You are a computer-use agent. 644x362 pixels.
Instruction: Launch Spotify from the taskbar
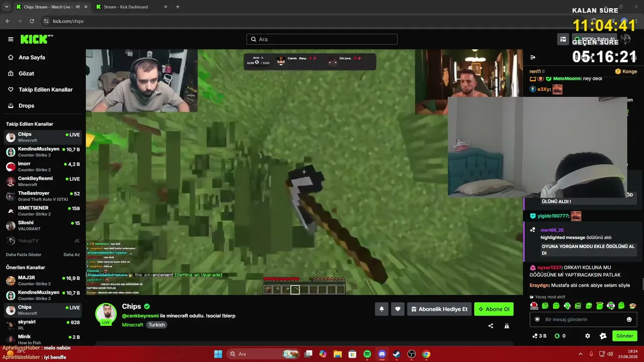click(x=367, y=354)
